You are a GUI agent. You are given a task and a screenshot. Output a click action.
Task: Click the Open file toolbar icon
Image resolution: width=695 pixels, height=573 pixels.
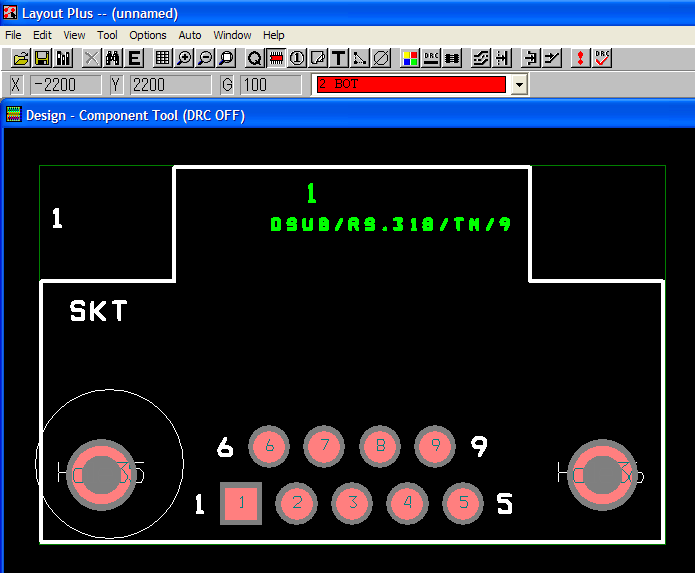point(20,58)
